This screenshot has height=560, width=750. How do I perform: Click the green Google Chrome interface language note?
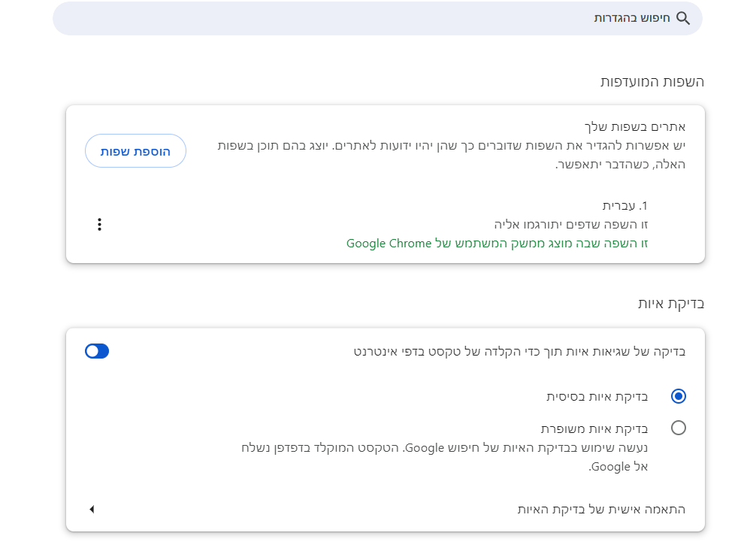point(497,244)
